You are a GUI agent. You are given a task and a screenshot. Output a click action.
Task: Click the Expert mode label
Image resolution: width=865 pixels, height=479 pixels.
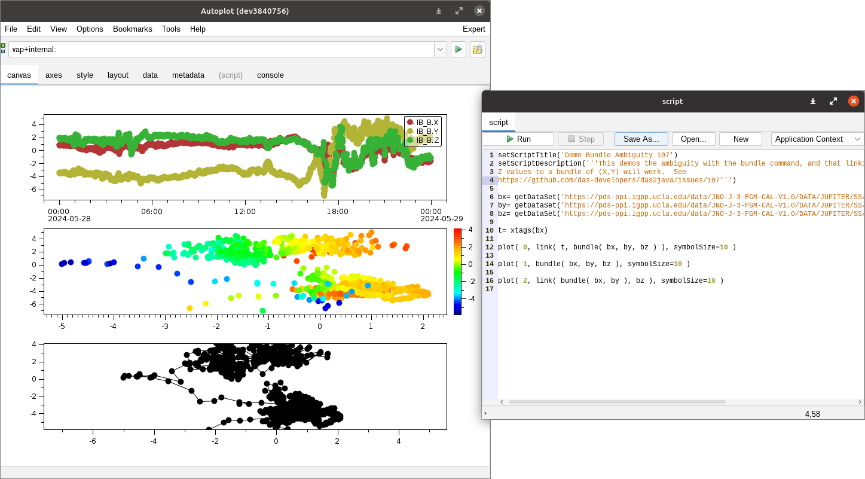[x=474, y=29]
